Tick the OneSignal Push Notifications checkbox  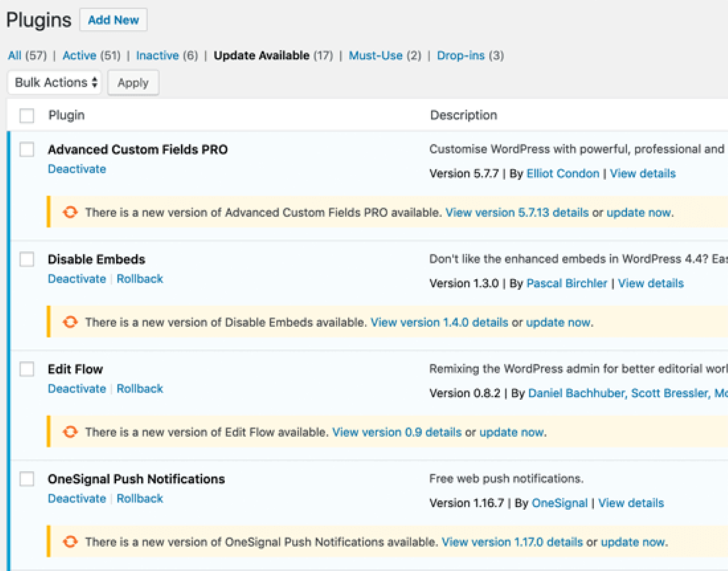27,479
